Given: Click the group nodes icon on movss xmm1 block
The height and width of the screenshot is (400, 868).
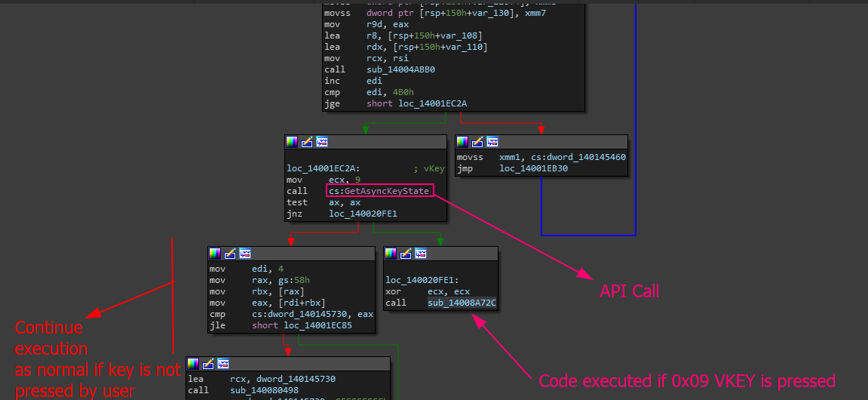Looking at the screenshot, I should (x=492, y=142).
